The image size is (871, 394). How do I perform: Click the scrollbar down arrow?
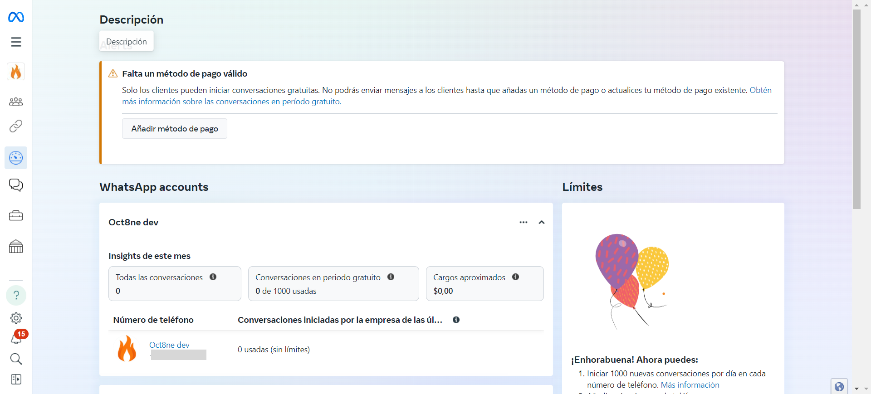point(858,388)
